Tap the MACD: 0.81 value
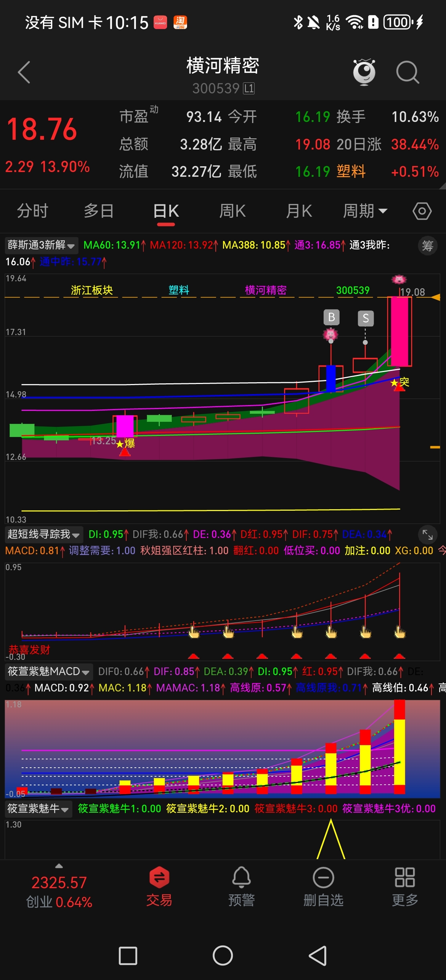Screen dimensions: 446x980 [34, 551]
